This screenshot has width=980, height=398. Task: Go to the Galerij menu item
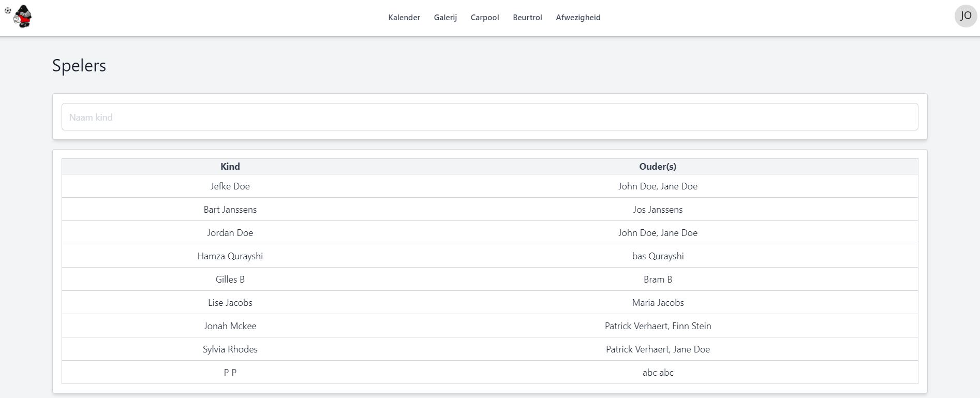coord(445,18)
